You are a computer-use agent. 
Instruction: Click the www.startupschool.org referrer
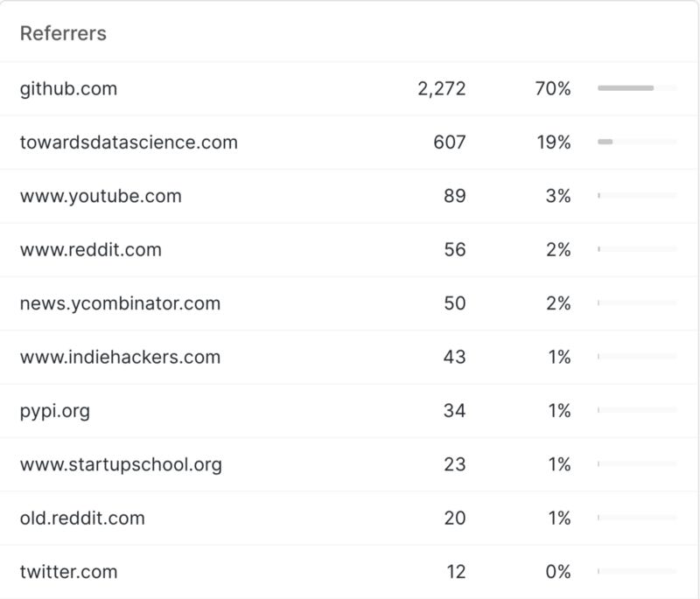[121, 464]
